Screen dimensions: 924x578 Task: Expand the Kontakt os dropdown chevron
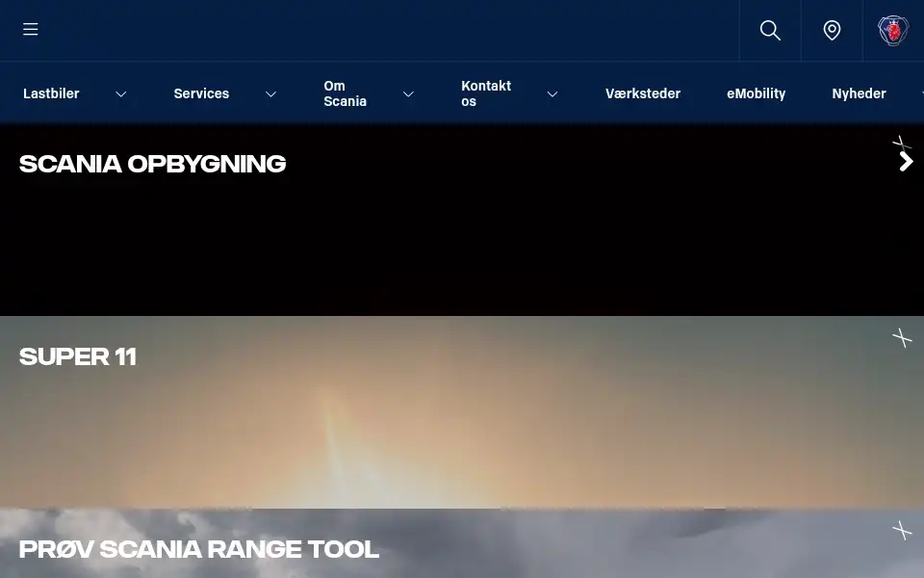[x=552, y=93]
